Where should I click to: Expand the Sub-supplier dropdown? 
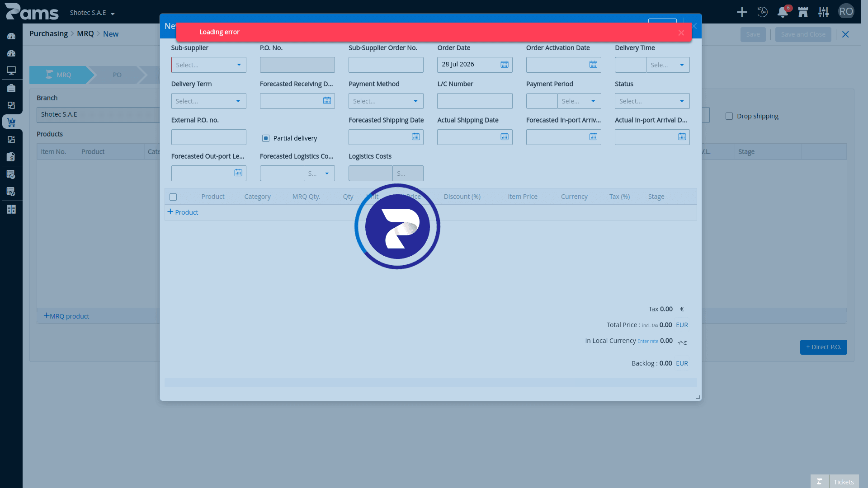[x=209, y=65]
